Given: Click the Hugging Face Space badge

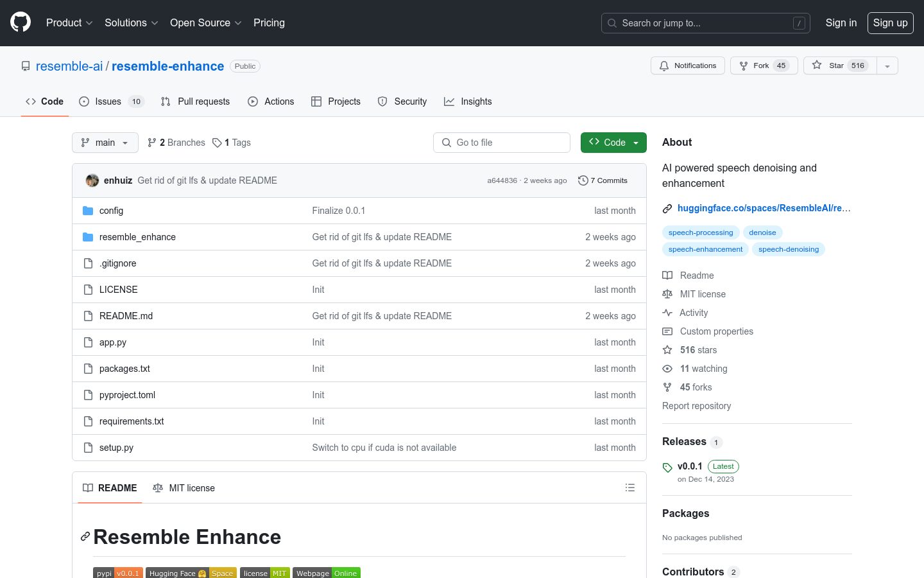Looking at the screenshot, I should coord(191,573).
